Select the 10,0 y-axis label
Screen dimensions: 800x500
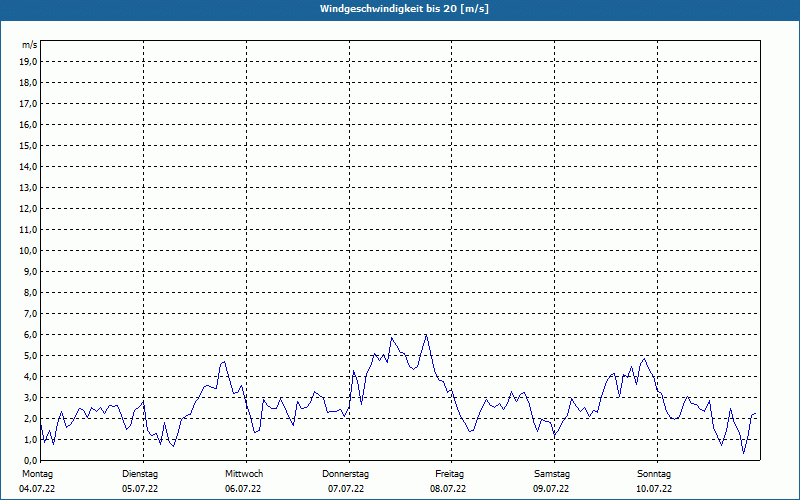click(29, 251)
